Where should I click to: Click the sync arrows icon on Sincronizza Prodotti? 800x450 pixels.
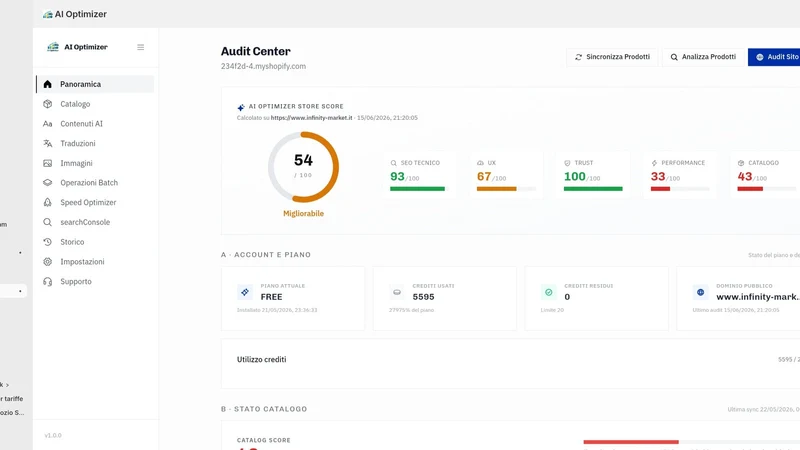click(x=579, y=57)
